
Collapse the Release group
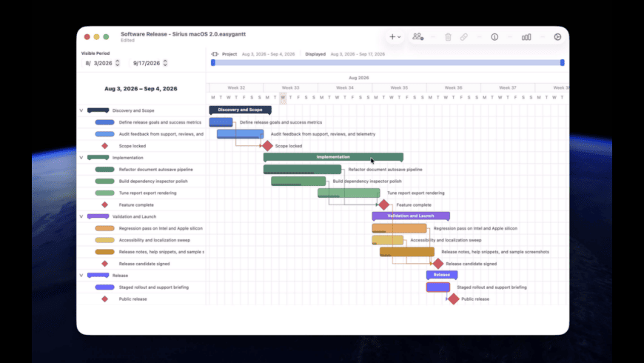click(81, 276)
